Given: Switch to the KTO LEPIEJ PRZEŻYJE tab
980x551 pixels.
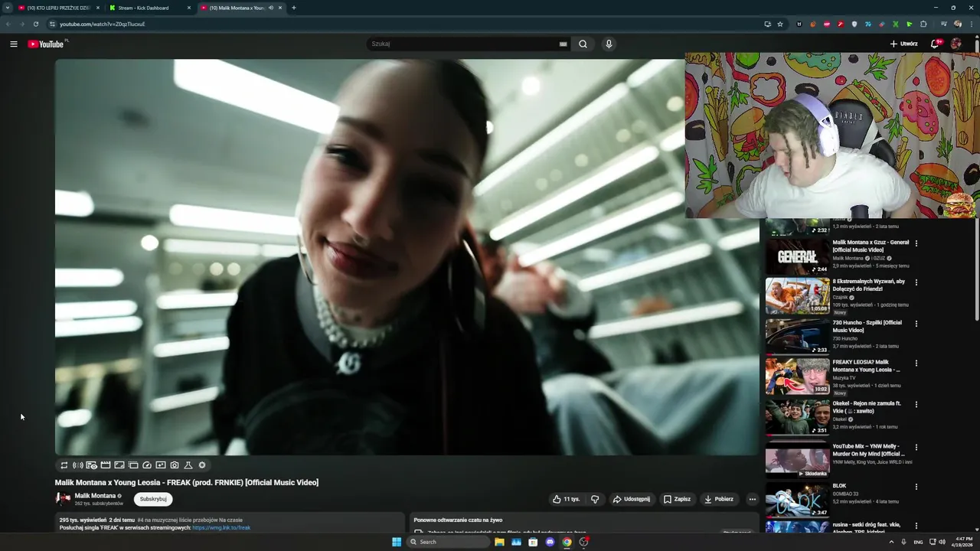Looking at the screenshot, I should (58, 8).
